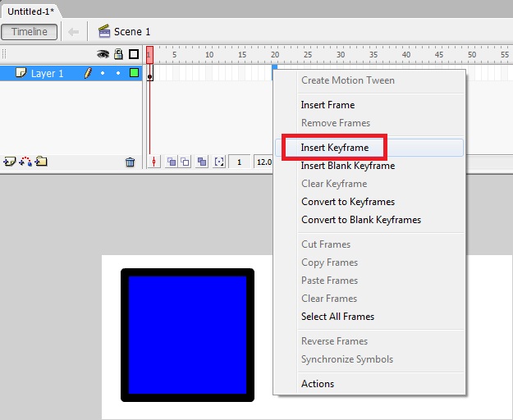The height and width of the screenshot is (420, 513).
Task: Choose Select All Frames menu entry
Action: (x=337, y=317)
